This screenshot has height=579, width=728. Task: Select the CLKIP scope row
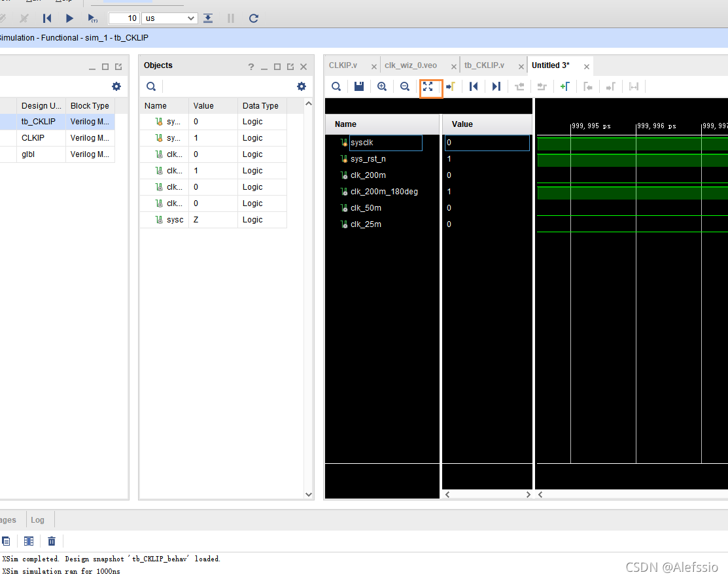pyautogui.click(x=57, y=138)
